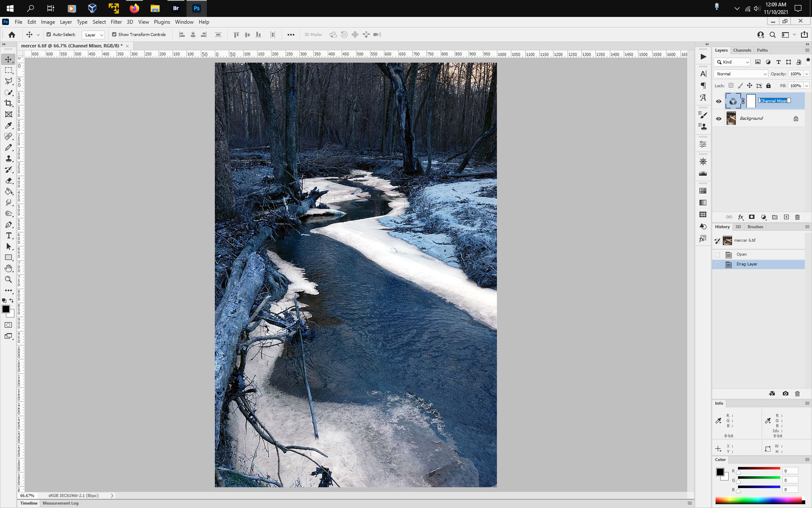Click the delete layer trash icon
812x508 pixels.
coord(797,217)
